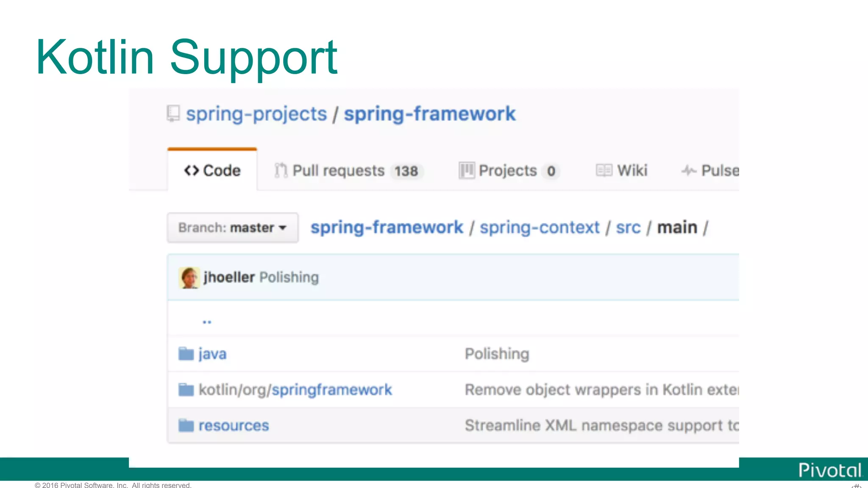Screen dimensions: 868x488
Task: Go to src in breadcrumb path
Action: pyautogui.click(x=628, y=228)
